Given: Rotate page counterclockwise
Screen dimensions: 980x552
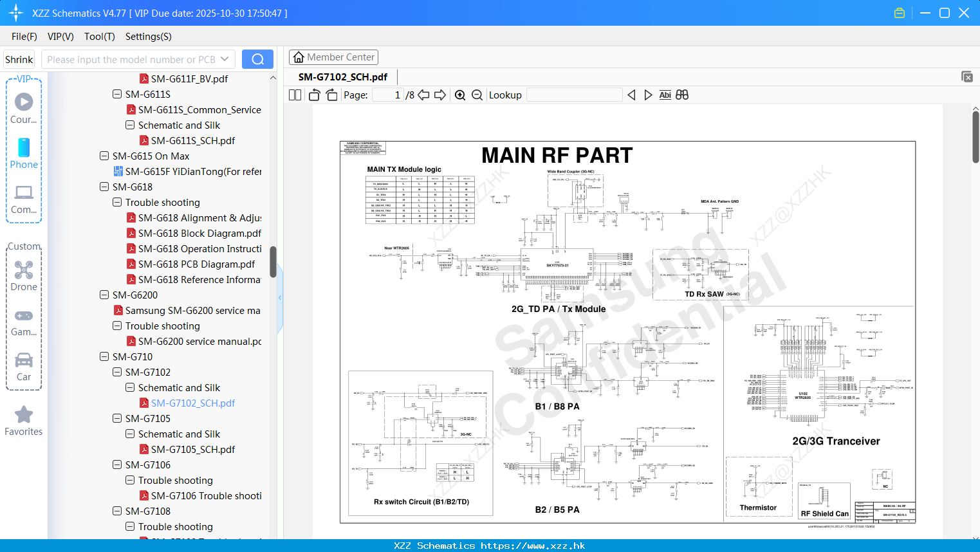Looking at the screenshot, I should 314,95.
